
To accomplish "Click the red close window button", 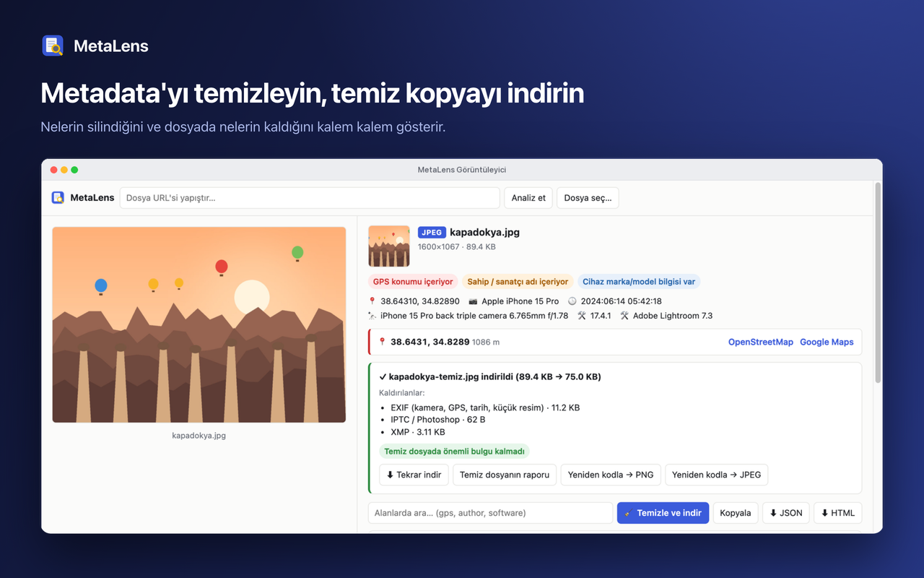I will (x=54, y=170).
